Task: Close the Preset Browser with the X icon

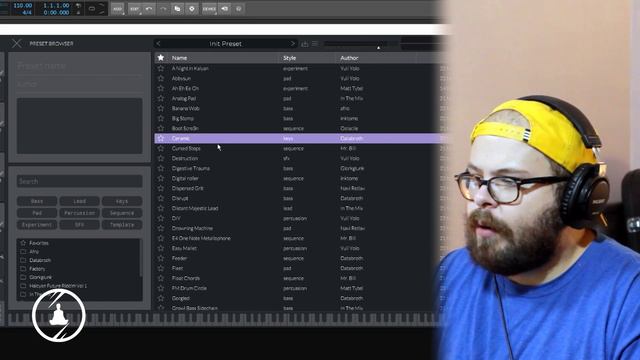Action: tap(16, 43)
